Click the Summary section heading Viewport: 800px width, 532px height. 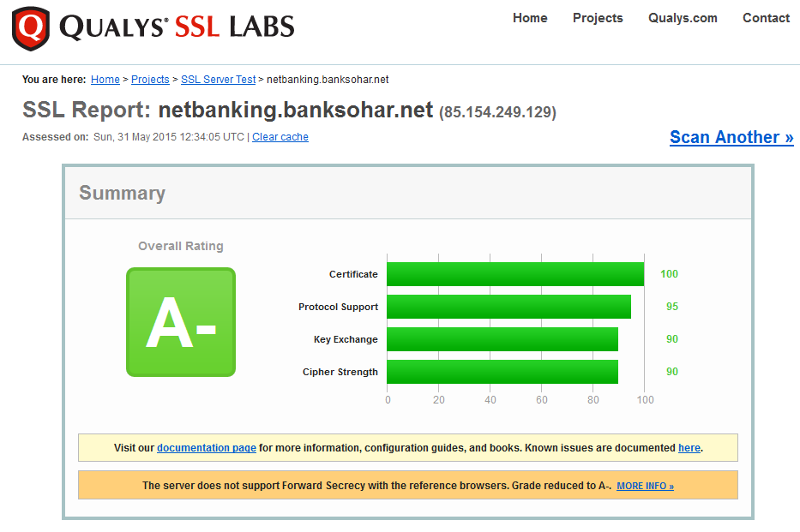tap(122, 193)
